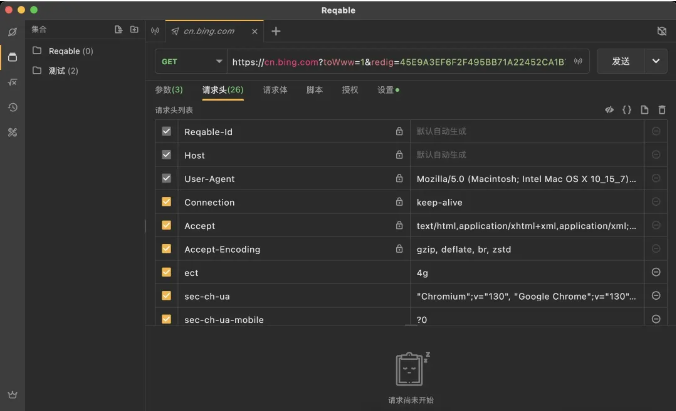
Task: Expand the send button dropdown arrow
Action: (x=656, y=61)
